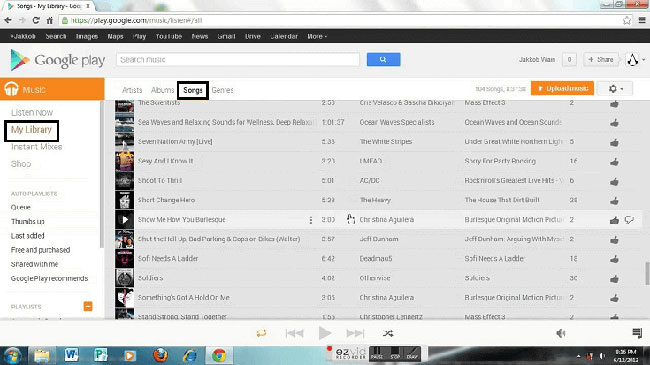The height and width of the screenshot is (365, 650).
Task: Switch to the Artists tab
Action: point(132,90)
